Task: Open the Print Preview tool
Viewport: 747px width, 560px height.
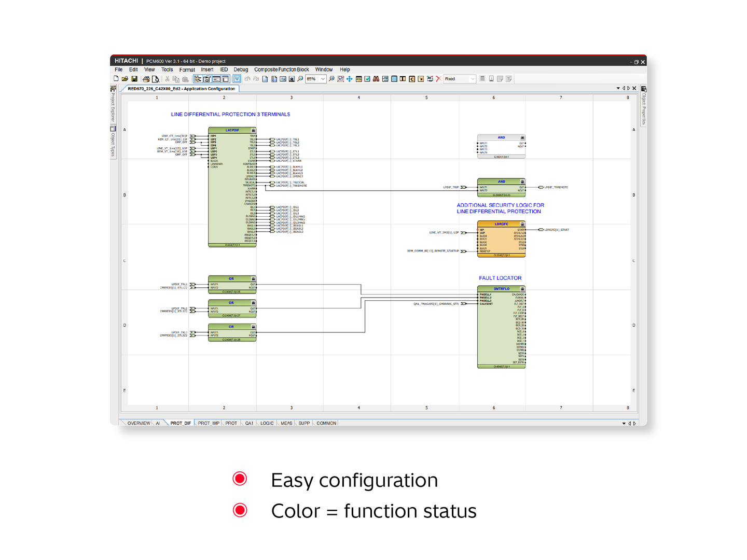Action: point(156,79)
